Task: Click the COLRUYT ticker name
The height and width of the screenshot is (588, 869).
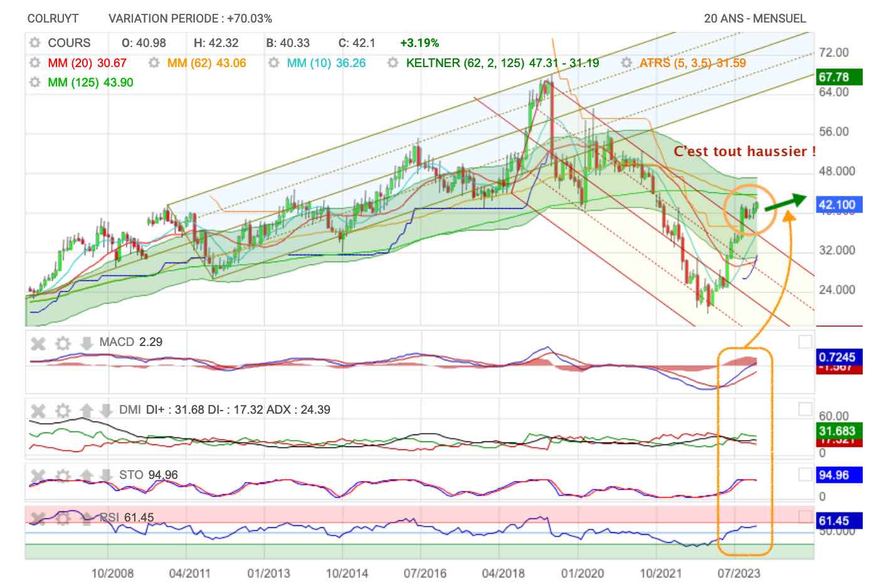Action: [53, 19]
